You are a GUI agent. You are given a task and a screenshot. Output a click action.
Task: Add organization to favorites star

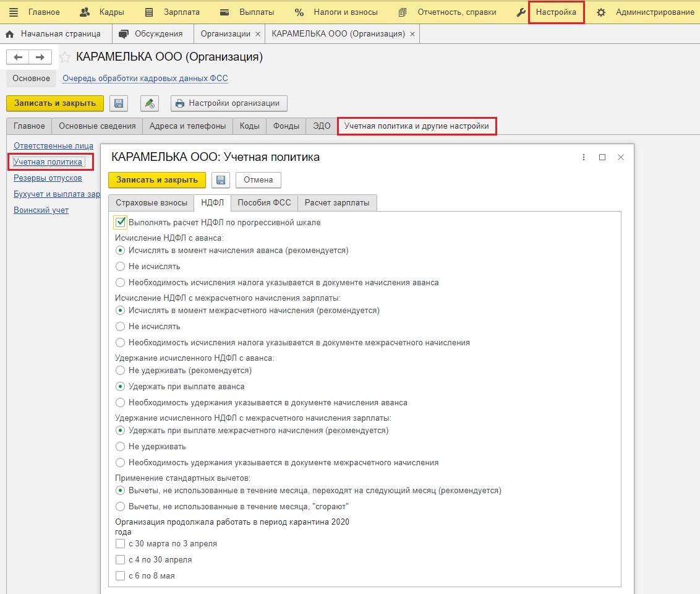65,57
